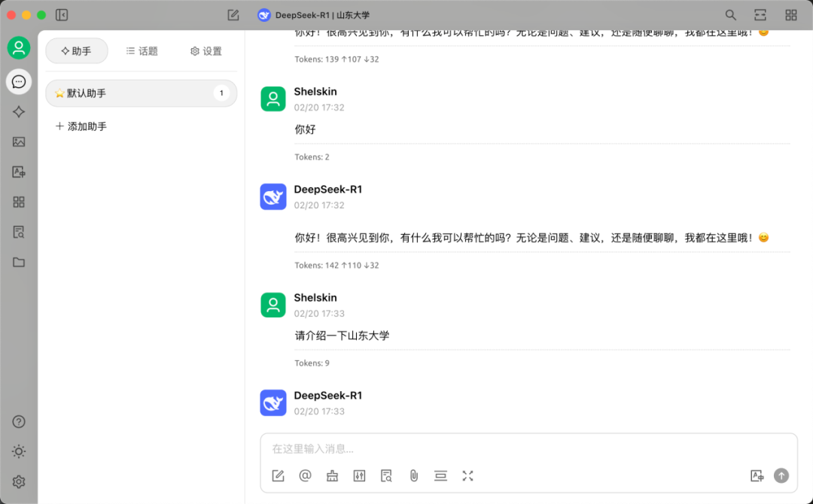
Task: Open the mini apps grid in left sidebar
Action: (19, 202)
